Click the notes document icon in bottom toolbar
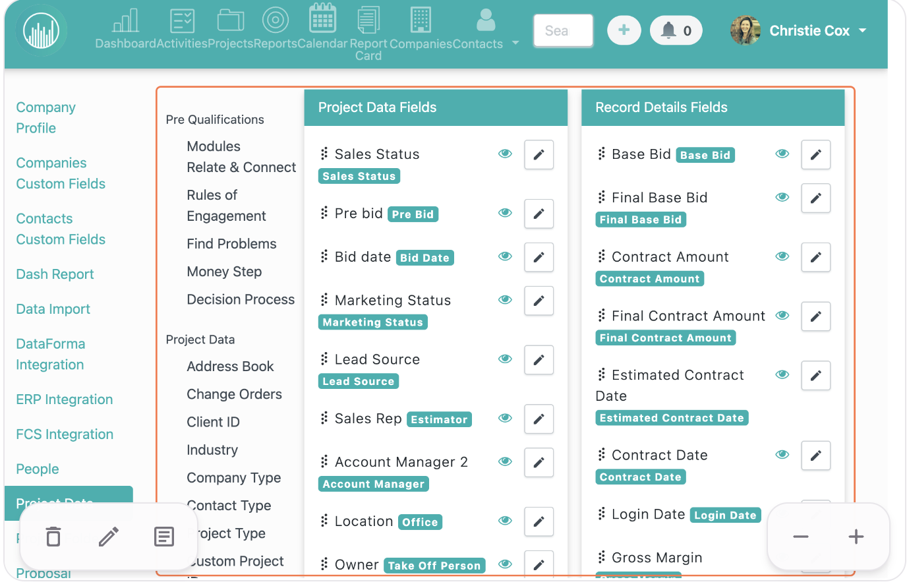Viewport: 907px width, 588px height. 163,537
